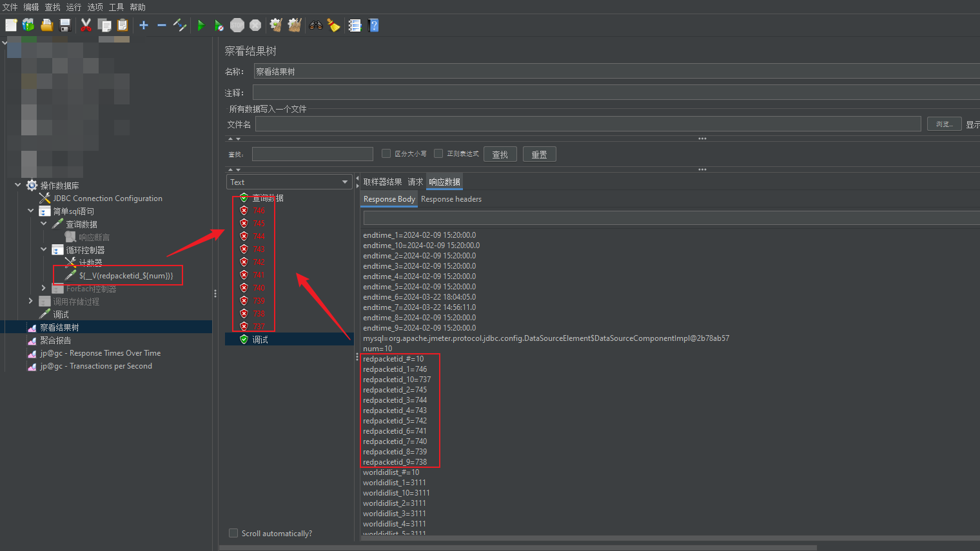This screenshot has width=980, height=551.
Task: Open the 文件 menu
Action: [x=10, y=7]
